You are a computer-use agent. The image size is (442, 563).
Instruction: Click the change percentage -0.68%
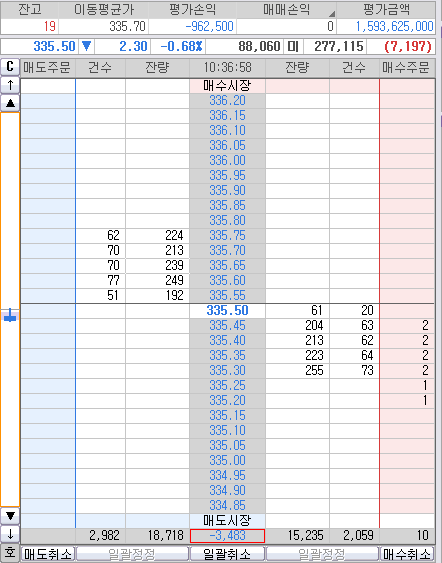click(181, 46)
